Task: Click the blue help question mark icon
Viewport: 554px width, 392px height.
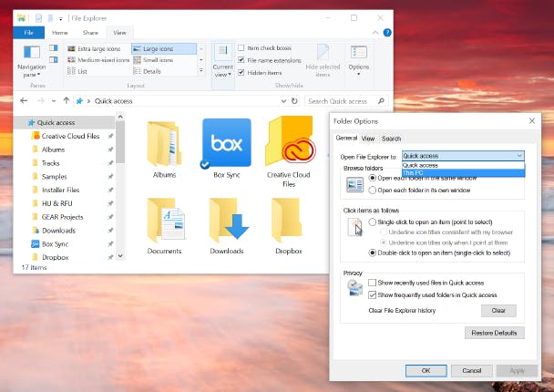Action: pyautogui.click(x=387, y=33)
